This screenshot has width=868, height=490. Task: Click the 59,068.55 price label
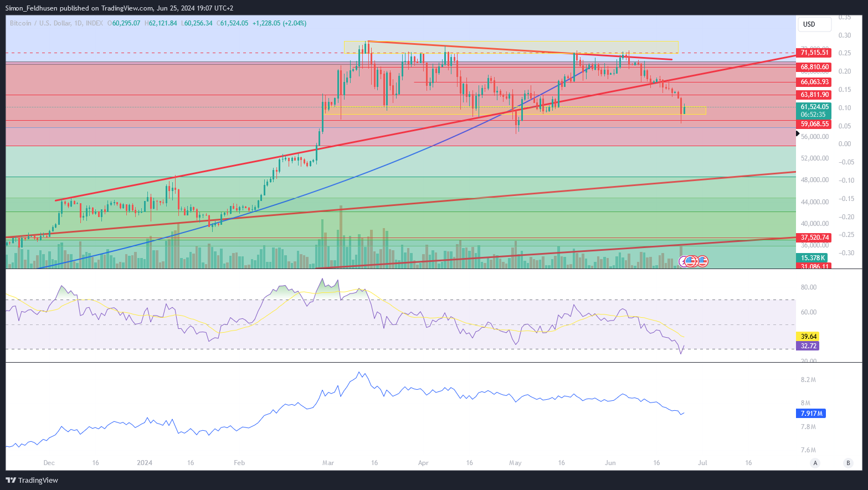(x=814, y=124)
